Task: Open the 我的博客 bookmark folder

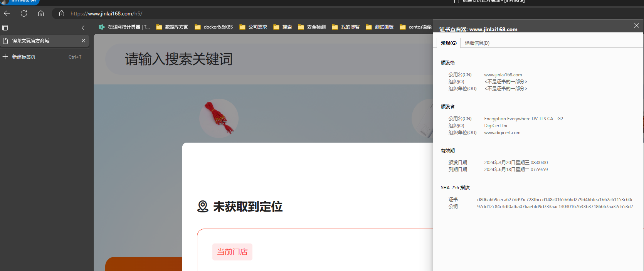Action: click(x=346, y=27)
